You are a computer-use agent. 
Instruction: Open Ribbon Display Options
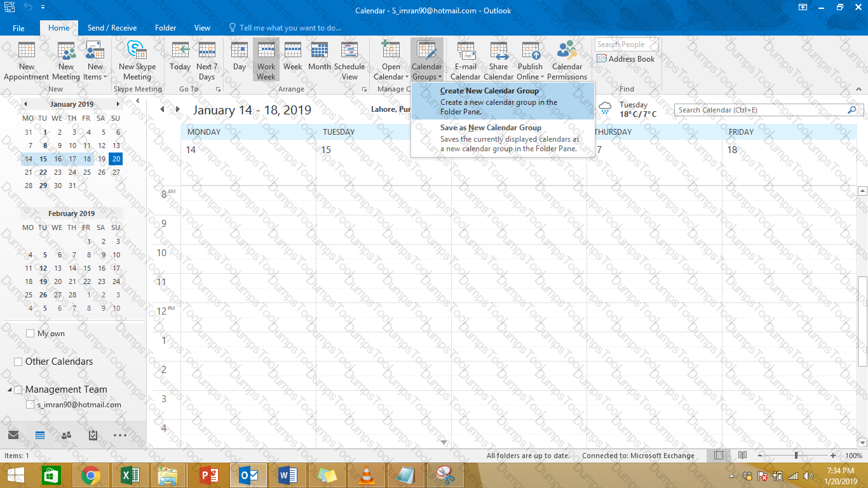(x=803, y=7)
